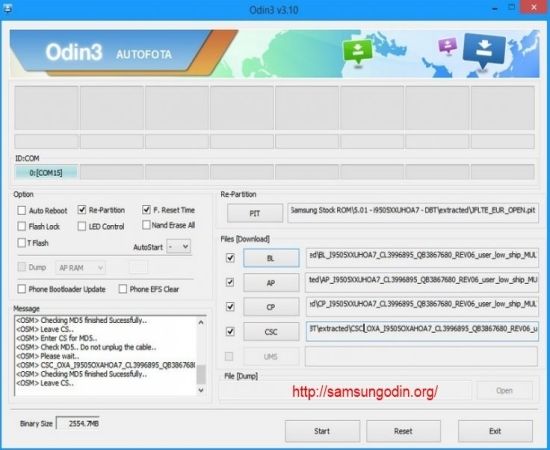Click the Odin3 app icon in title bar
This screenshot has width=550, height=450.
[7, 8]
